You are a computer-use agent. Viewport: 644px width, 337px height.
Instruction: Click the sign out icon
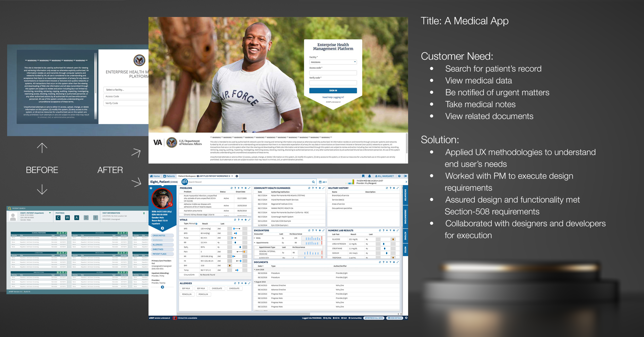(405, 176)
